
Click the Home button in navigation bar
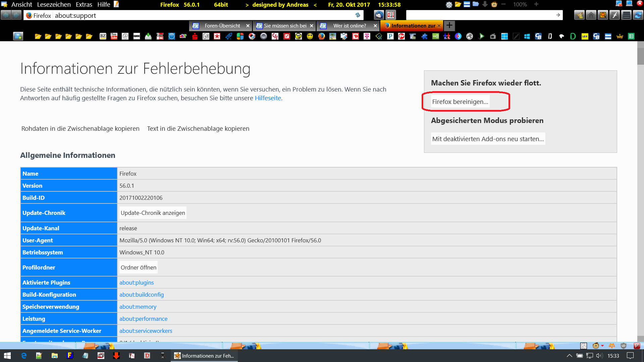[591, 15]
